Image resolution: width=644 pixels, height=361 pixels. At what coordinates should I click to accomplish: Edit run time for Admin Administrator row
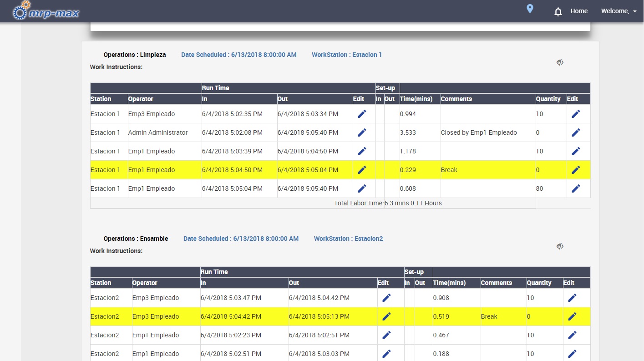(x=362, y=132)
